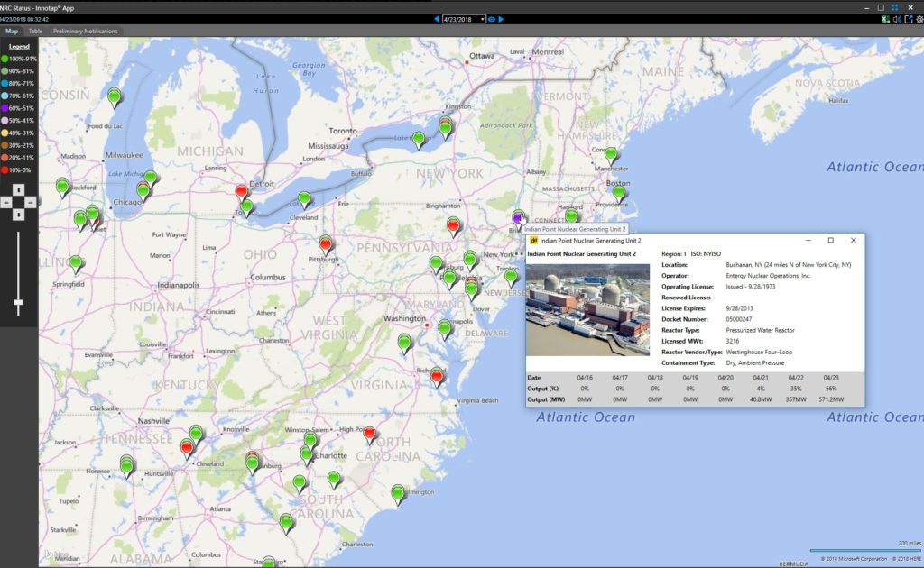924x568 pixels.
Task: Toggle sound with the speaker icon
Action: pyautogui.click(x=897, y=20)
